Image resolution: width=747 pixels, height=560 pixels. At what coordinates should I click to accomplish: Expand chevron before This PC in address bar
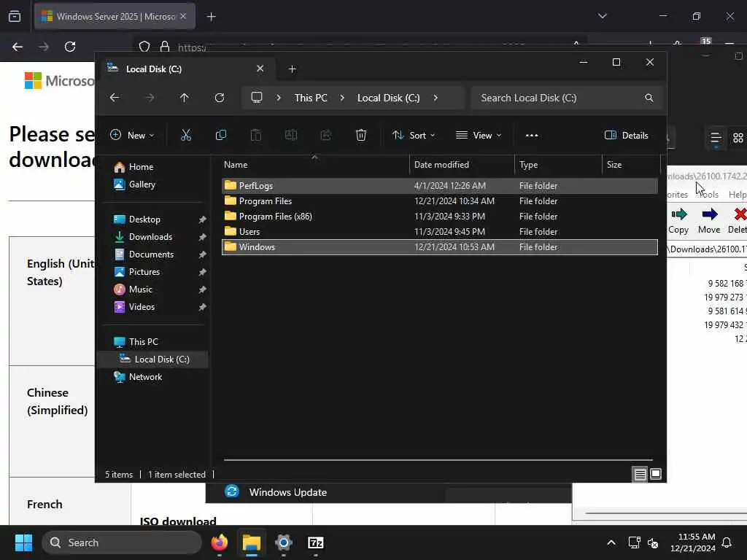pyautogui.click(x=279, y=98)
